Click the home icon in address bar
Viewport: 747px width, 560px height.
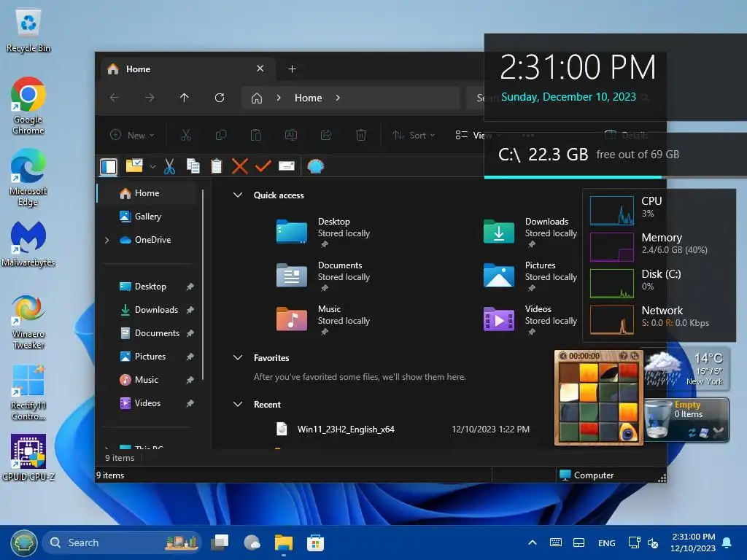click(x=257, y=98)
